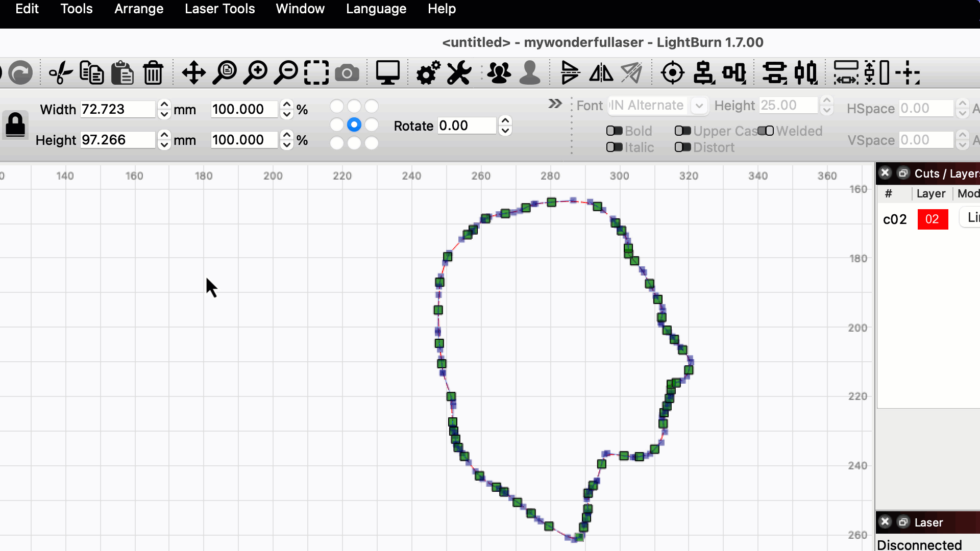Click the red 02 layer swatch
The image size is (980, 551).
pos(932,219)
